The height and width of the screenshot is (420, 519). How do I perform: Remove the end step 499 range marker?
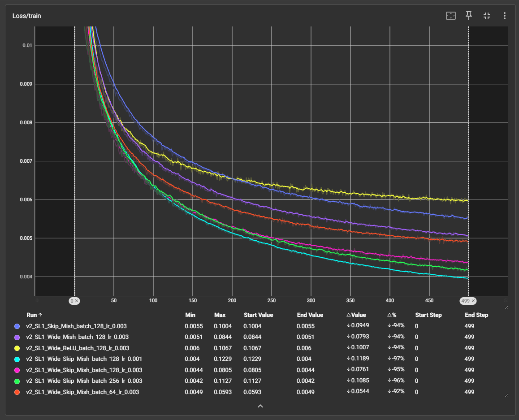click(x=473, y=301)
